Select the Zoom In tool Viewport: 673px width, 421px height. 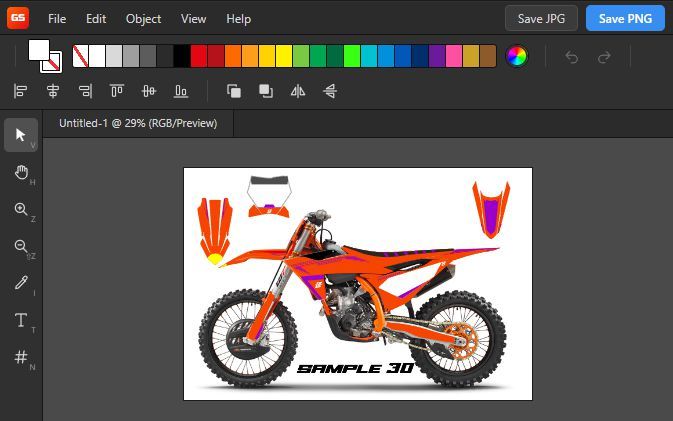pyautogui.click(x=21, y=209)
